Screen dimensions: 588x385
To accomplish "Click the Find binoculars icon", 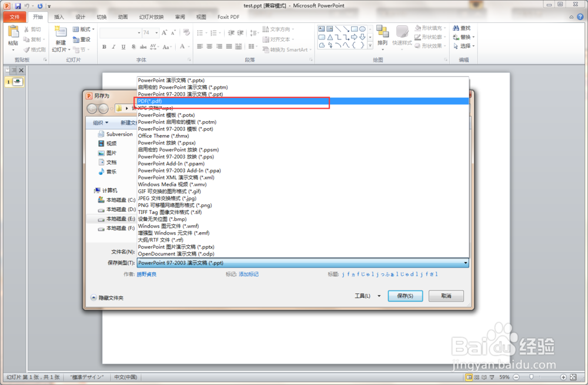I will (x=456, y=28).
